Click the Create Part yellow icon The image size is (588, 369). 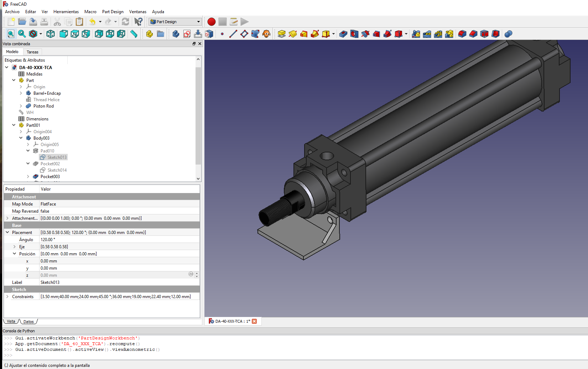click(150, 34)
